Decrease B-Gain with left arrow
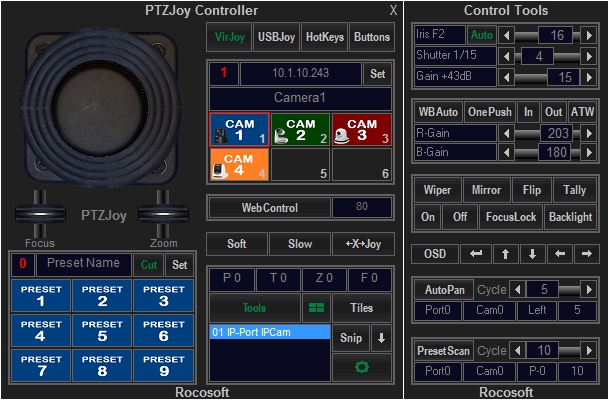The width and height of the screenshot is (609, 400). pyautogui.click(x=506, y=152)
